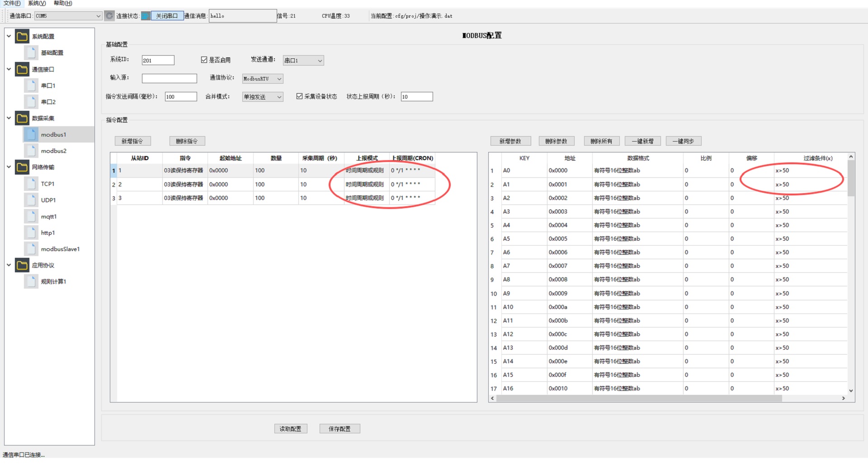Click the 保存配置 button
The image size is (868, 465).
pos(340,429)
